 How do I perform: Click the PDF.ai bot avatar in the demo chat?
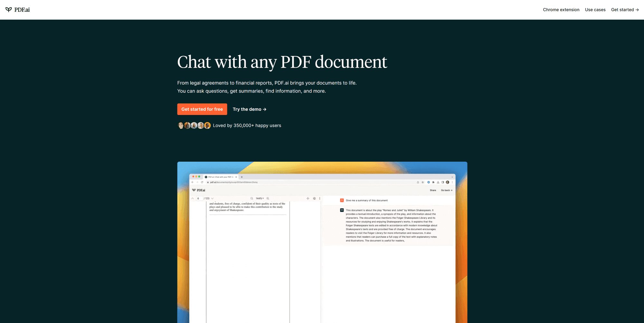coord(342,210)
